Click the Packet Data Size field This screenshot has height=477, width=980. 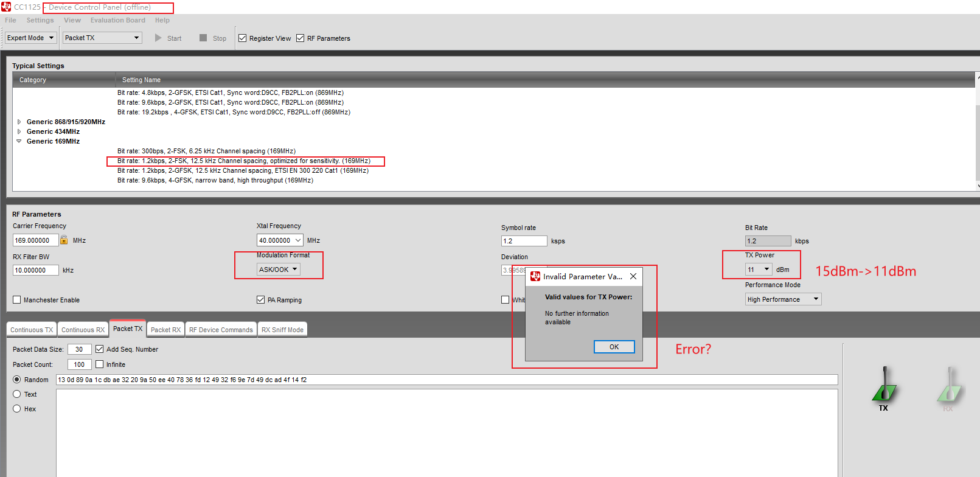(x=79, y=349)
